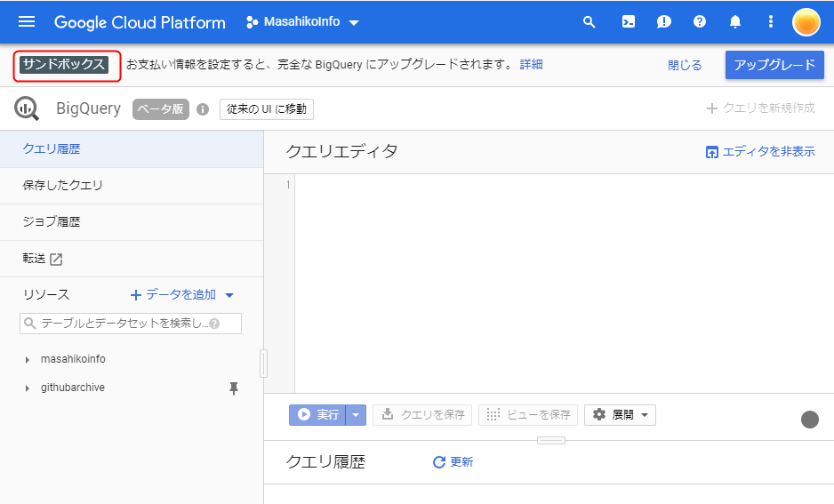Open the user account avatar
The height and width of the screenshot is (504, 834).
[x=806, y=22]
